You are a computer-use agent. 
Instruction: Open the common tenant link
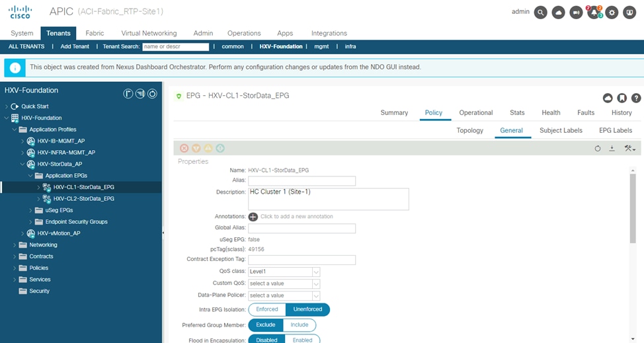point(233,46)
